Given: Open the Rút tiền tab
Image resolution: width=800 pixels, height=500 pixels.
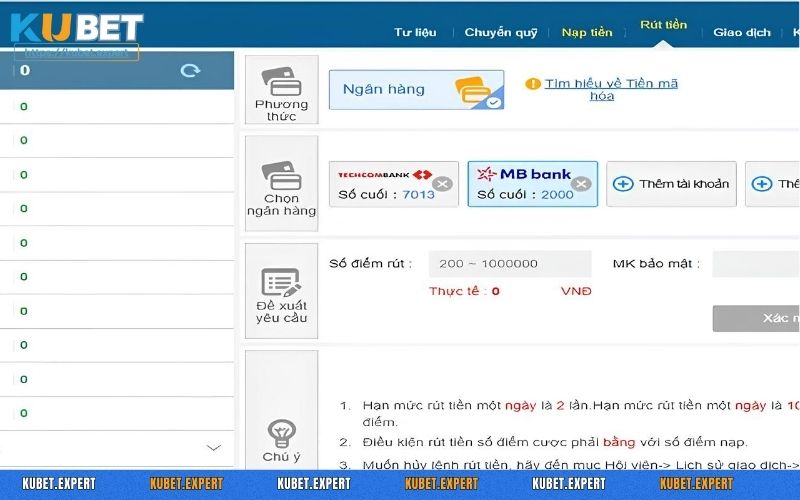Looking at the screenshot, I should 663,25.
